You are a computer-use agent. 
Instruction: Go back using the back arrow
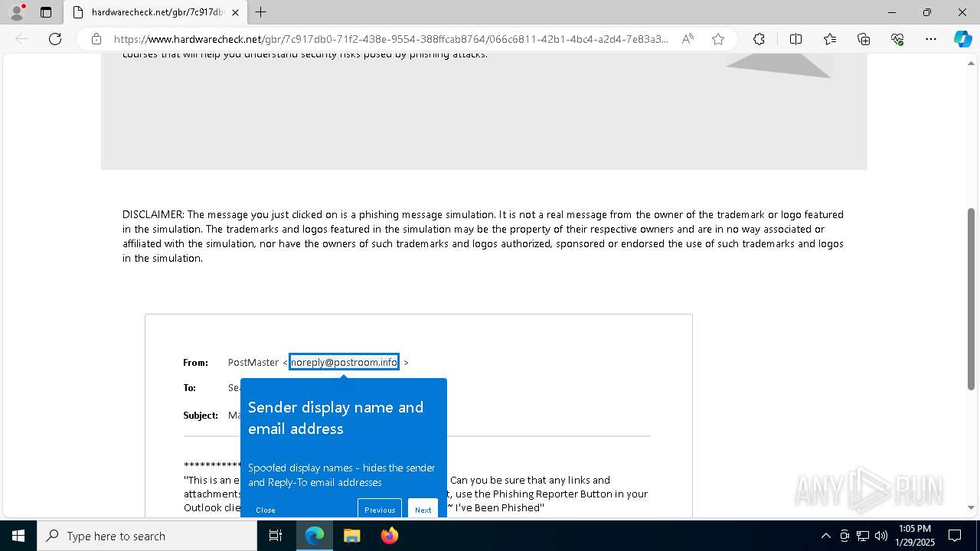21,39
